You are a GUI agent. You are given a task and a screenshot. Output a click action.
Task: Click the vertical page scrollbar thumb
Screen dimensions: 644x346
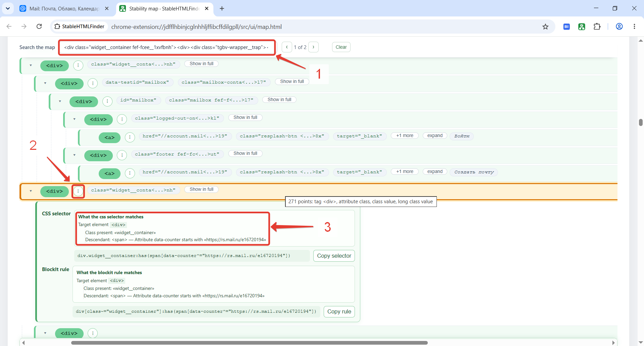[x=641, y=122]
